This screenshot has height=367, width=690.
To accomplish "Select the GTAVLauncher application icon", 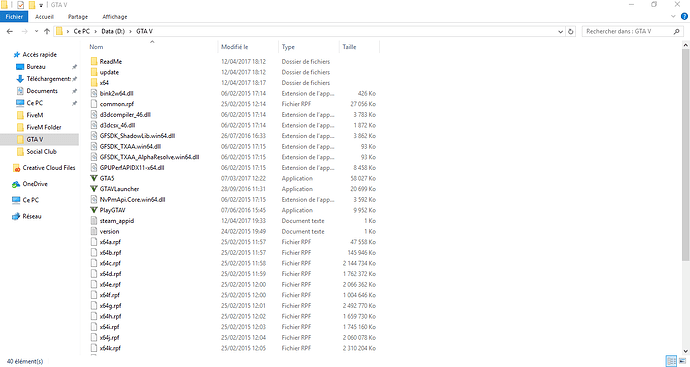I will tap(94, 189).
